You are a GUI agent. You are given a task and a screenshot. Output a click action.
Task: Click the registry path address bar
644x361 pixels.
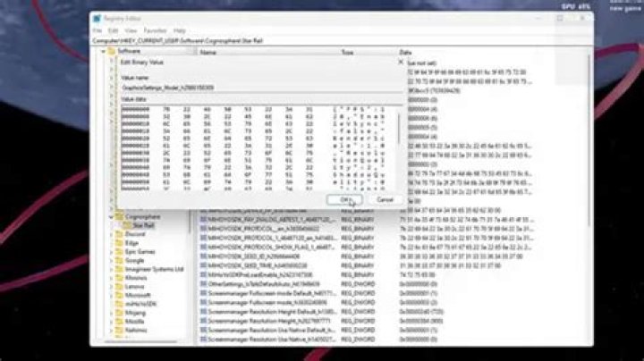tap(342, 40)
